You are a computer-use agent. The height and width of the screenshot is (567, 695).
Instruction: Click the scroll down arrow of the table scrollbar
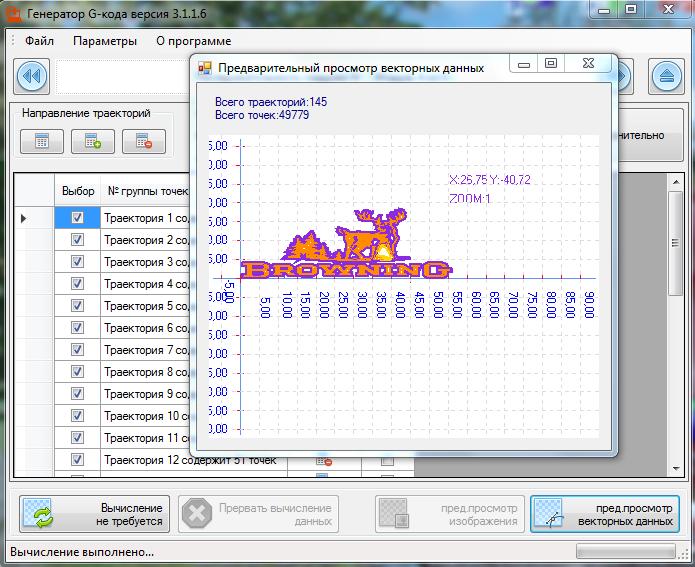click(675, 469)
